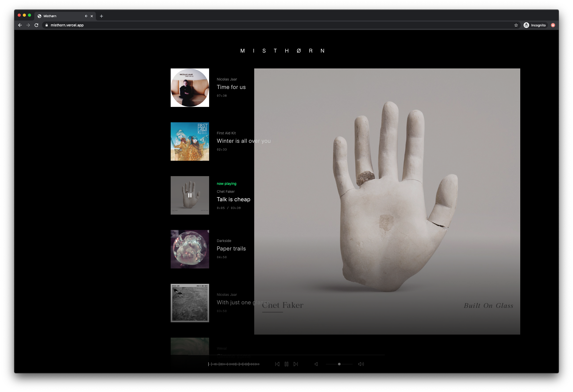Screen dimensions: 573x392
Task: Select Darkside Paper trails cover art
Action: 190,249
